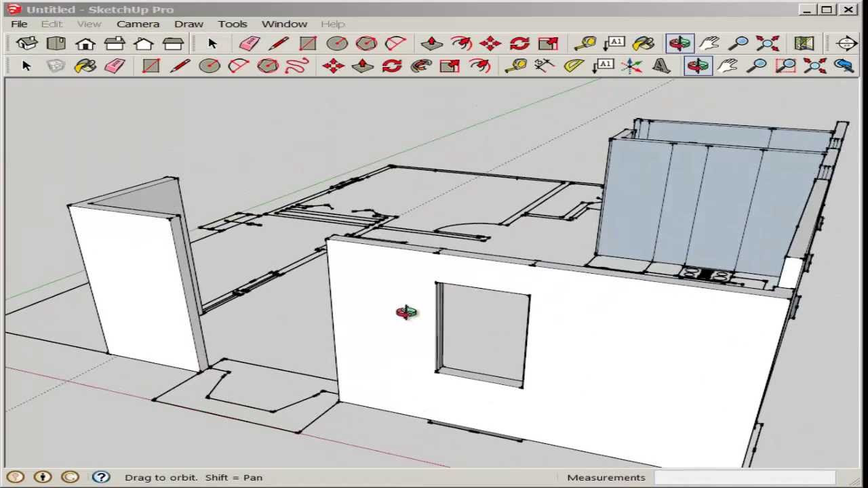Pick the Select arrow in the upper toolbar

(x=212, y=43)
